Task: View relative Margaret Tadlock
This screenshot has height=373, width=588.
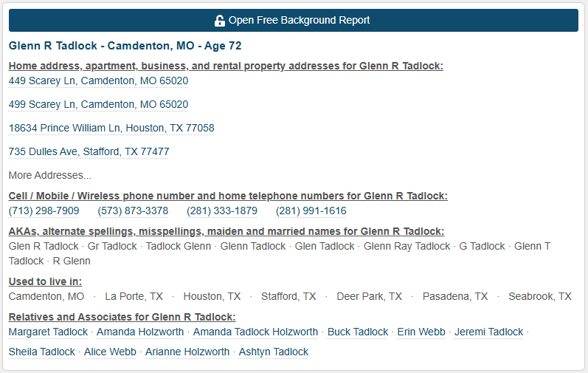Action: coord(48,332)
